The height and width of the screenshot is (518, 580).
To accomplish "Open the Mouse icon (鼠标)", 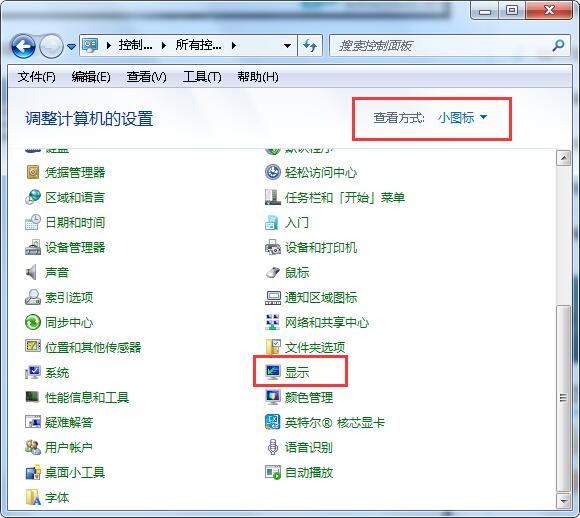I will coord(273,273).
